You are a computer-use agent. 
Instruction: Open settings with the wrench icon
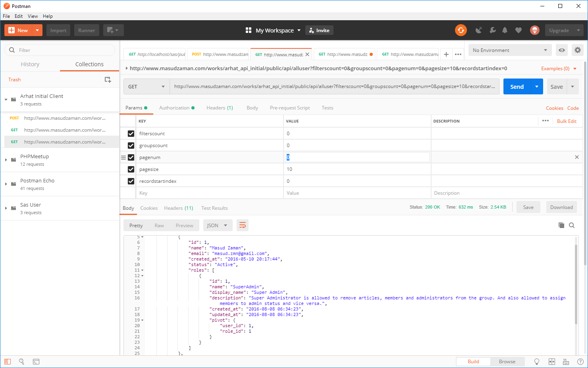click(492, 30)
